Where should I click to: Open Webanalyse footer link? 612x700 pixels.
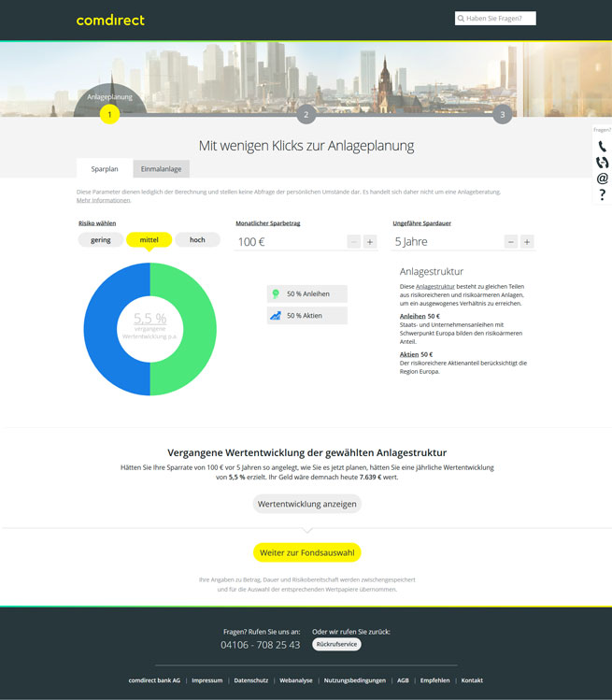296,680
